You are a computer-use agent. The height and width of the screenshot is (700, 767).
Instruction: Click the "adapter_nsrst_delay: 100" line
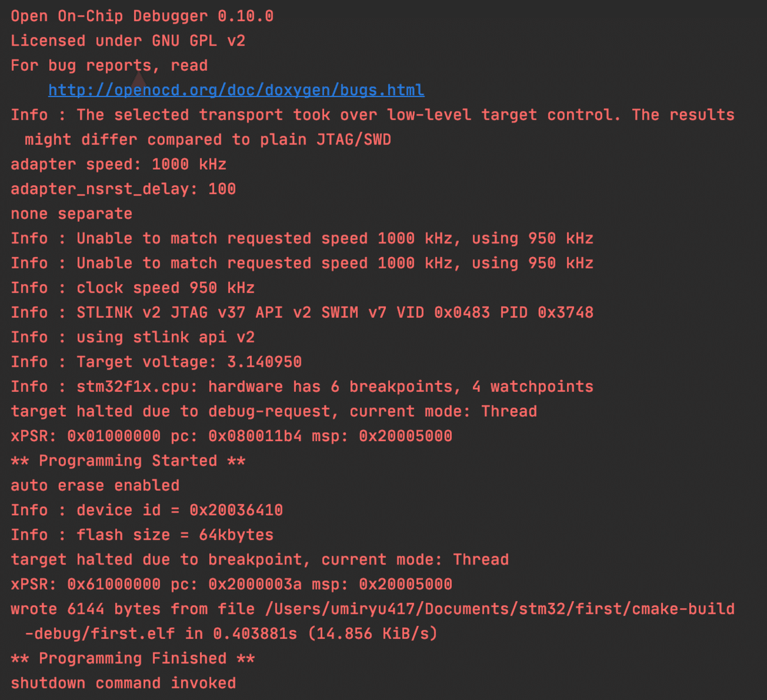[123, 189]
